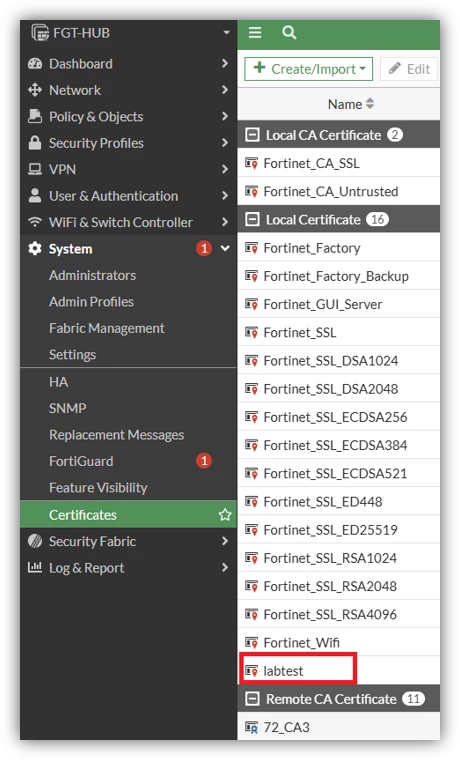
Task: Click the hamburger menu icon in the green header
Action: [x=255, y=32]
